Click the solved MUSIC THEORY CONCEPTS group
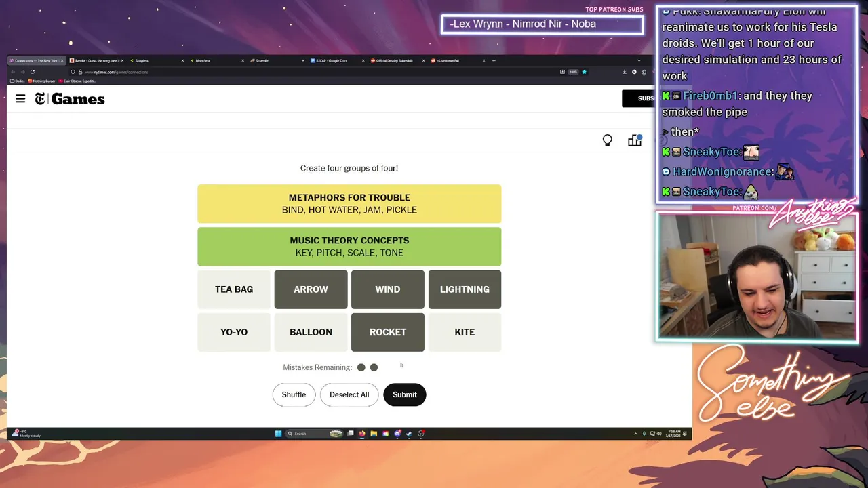This screenshot has width=868, height=488. (x=349, y=247)
